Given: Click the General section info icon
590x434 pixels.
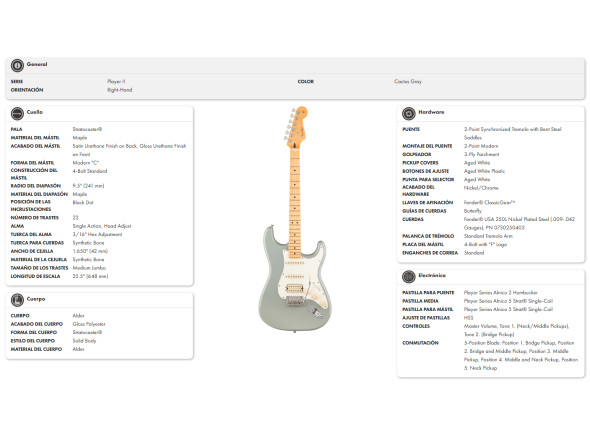Looking at the screenshot, I should point(17,65).
